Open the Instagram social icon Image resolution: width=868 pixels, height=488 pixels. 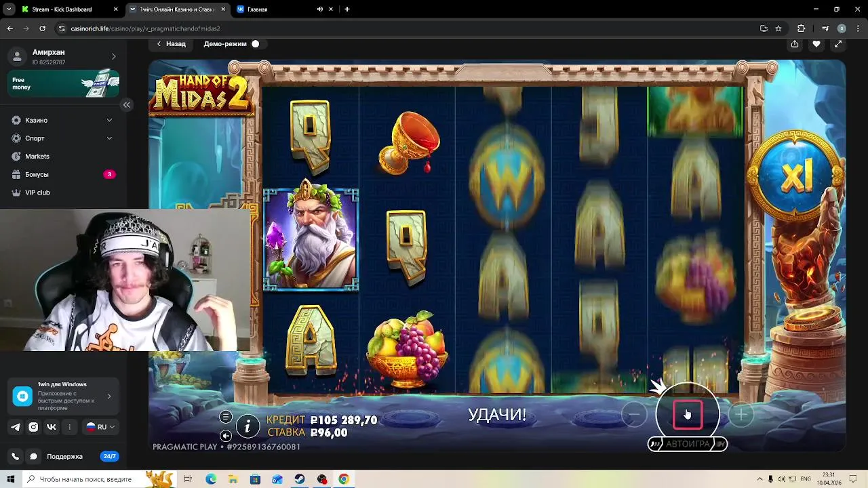33,427
